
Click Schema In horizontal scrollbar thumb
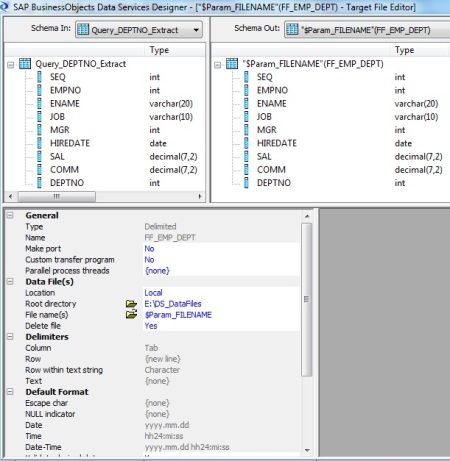click(x=57, y=196)
